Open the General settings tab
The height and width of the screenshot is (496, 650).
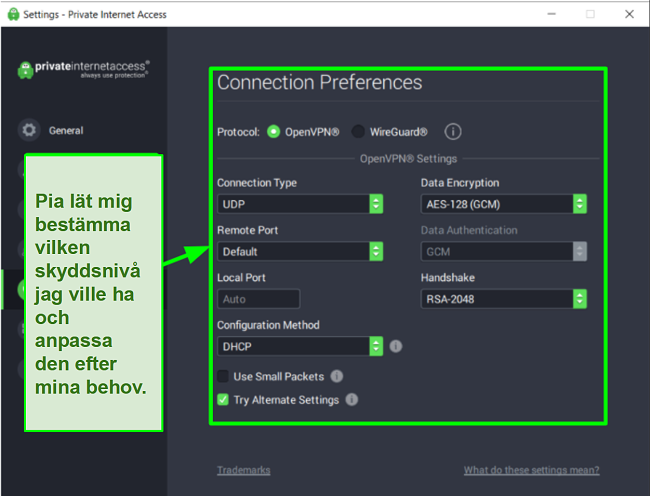pyautogui.click(x=52, y=130)
